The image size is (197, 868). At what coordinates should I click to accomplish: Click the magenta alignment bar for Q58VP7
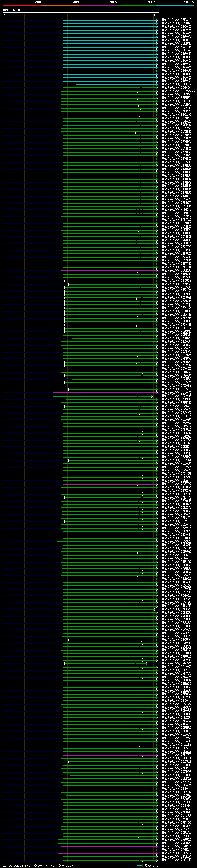click(110, 484)
